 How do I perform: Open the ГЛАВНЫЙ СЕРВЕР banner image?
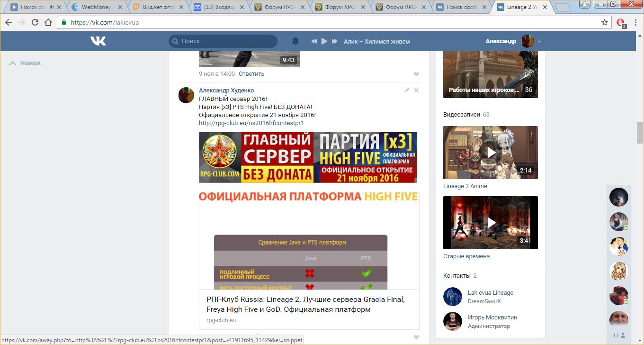(308, 157)
